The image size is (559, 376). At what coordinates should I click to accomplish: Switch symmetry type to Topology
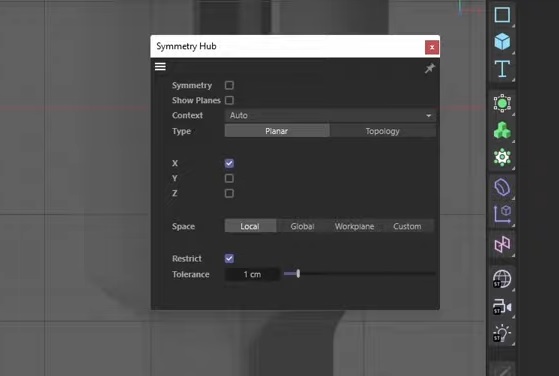383,131
